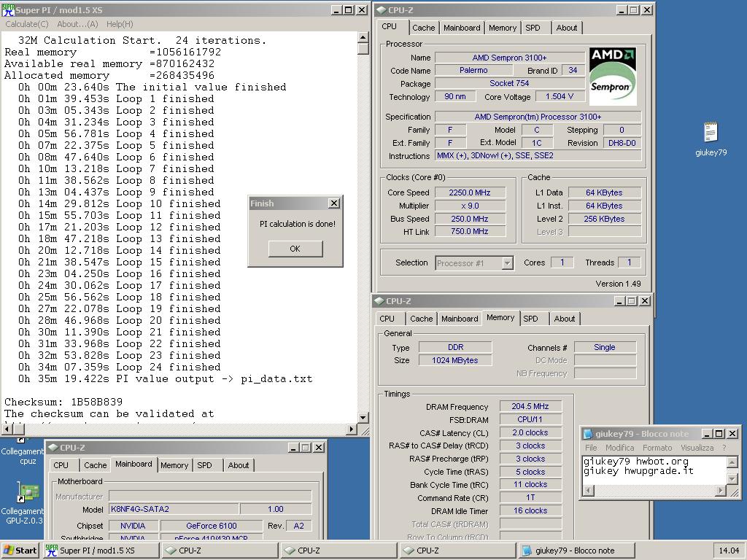Click the top CPU-Z window title icon
Viewport: 747px width, 560px height.
[x=381, y=9]
